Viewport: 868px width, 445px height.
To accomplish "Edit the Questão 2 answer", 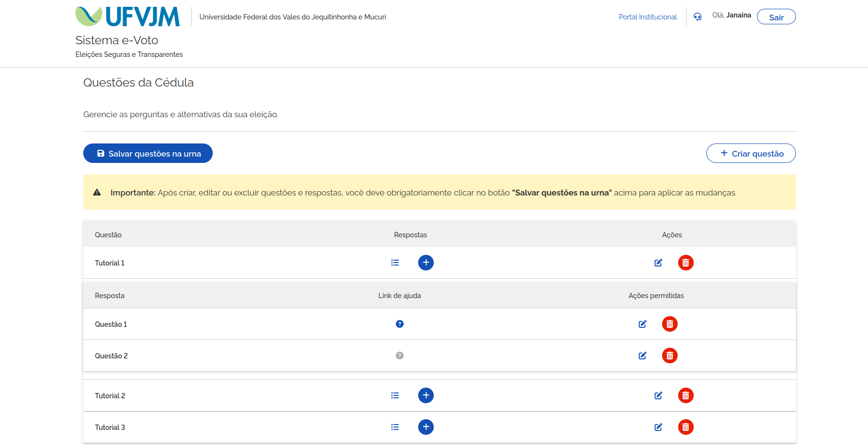I will 643,356.
